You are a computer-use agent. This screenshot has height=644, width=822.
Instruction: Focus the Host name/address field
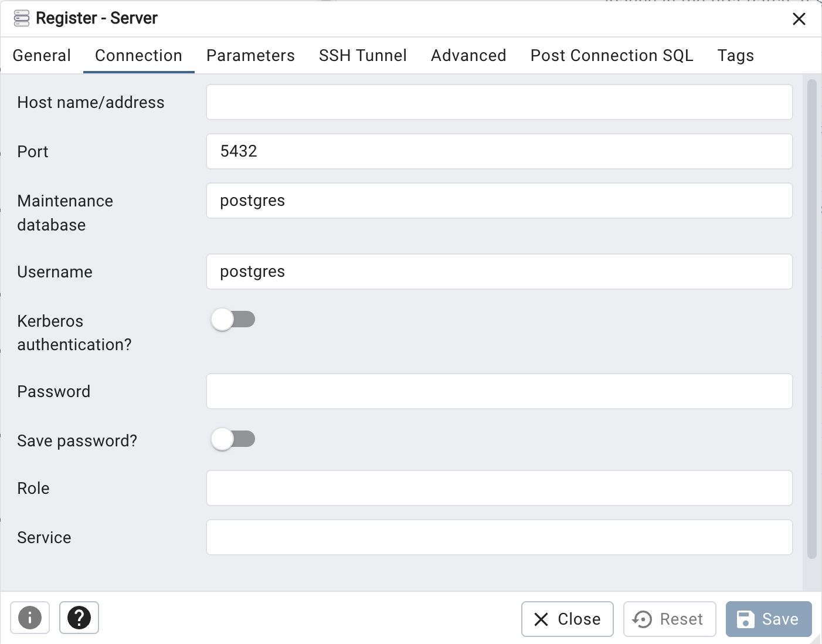(x=499, y=102)
